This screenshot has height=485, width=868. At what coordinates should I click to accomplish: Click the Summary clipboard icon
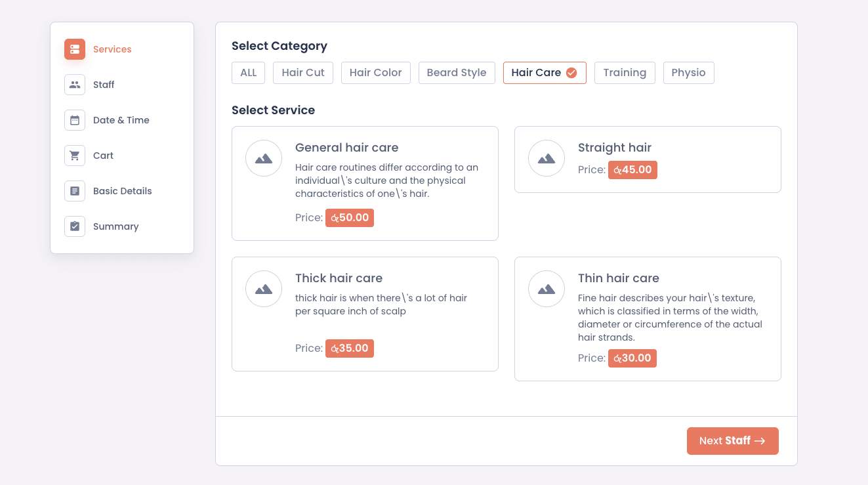pos(75,226)
